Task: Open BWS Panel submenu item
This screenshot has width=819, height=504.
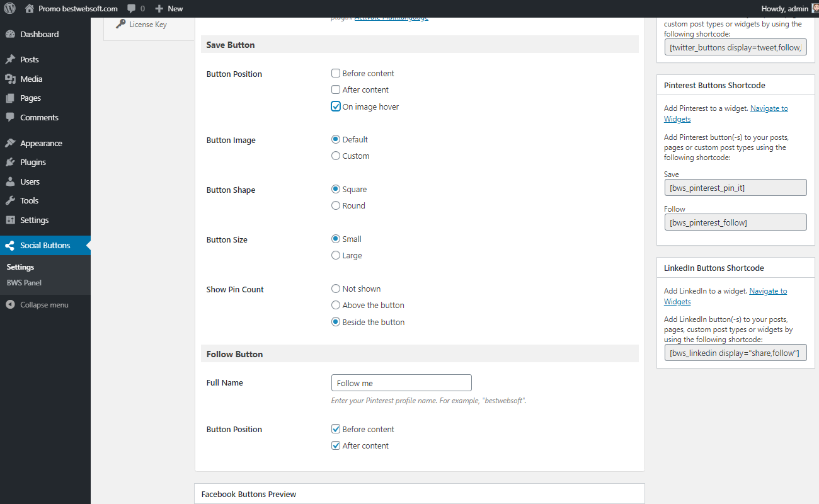Action: [24, 283]
